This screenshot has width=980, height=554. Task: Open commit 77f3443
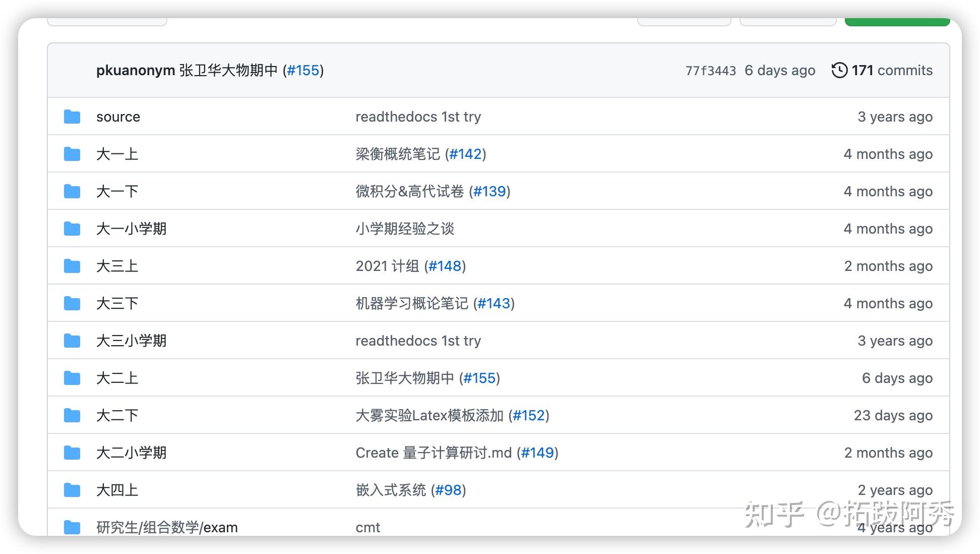711,70
